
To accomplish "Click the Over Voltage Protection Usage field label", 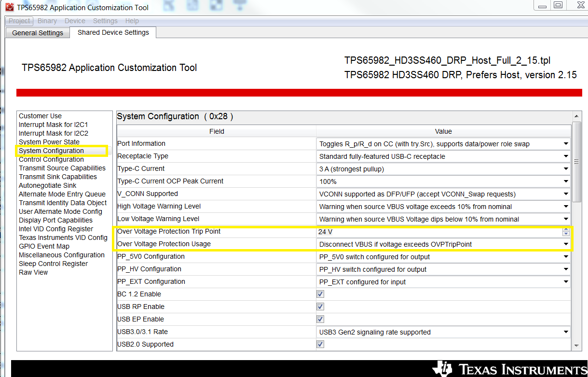I will pyautogui.click(x=164, y=244).
